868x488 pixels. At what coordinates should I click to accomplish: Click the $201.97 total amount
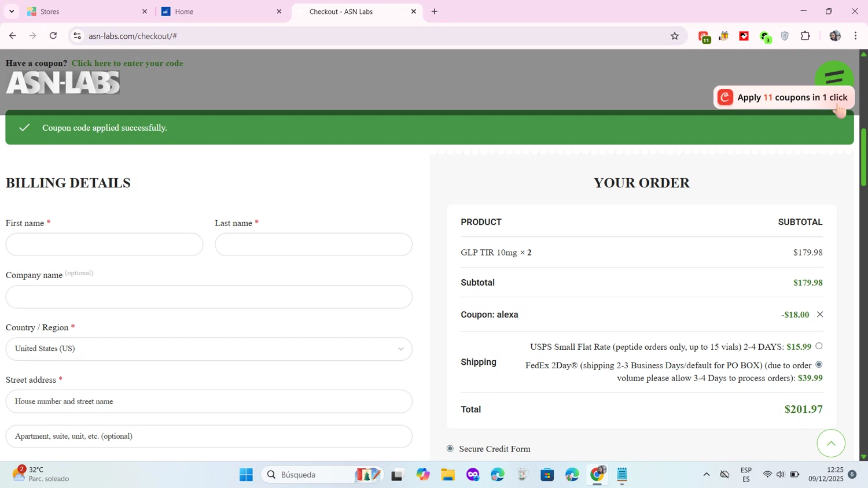[x=803, y=409]
